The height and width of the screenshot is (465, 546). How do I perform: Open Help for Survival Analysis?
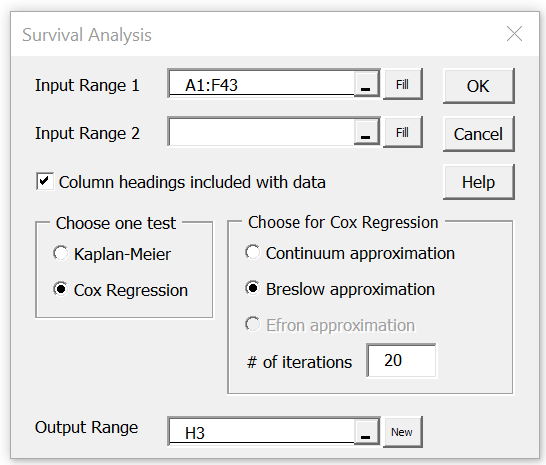tap(478, 182)
